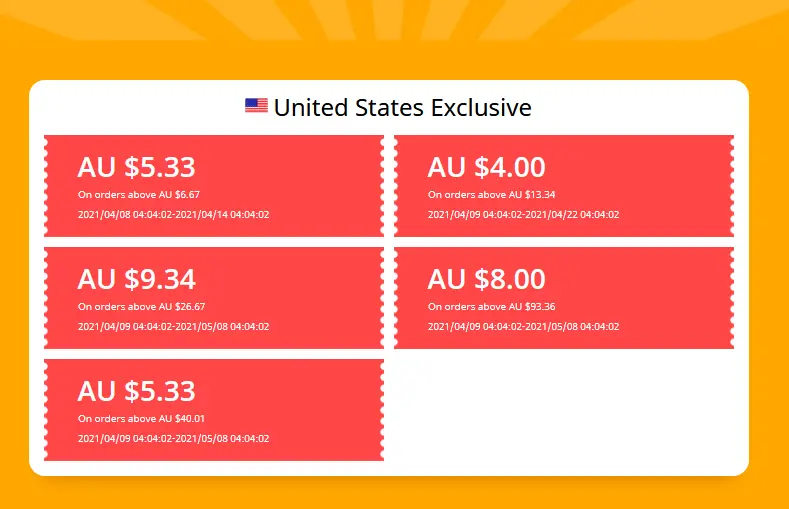Claim the AU $5.33 coupon above AU $40.01
This screenshot has width=789, height=509.
[214, 410]
